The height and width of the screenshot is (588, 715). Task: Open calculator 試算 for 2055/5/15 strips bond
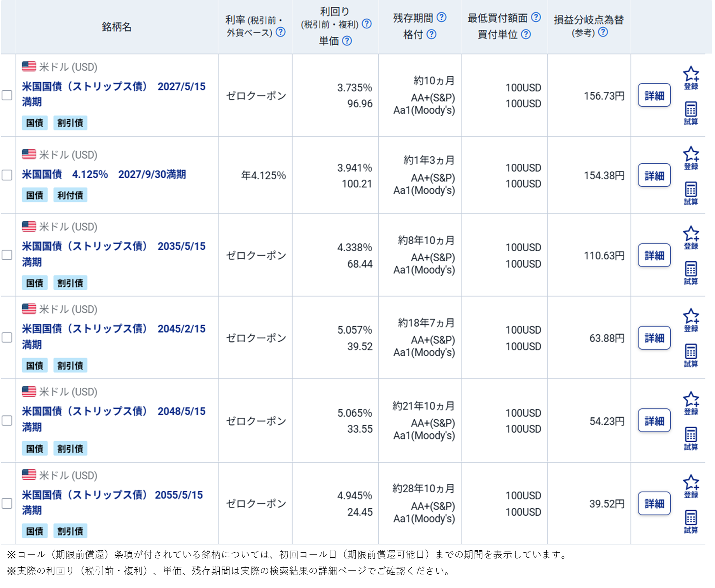tap(691, 522)
